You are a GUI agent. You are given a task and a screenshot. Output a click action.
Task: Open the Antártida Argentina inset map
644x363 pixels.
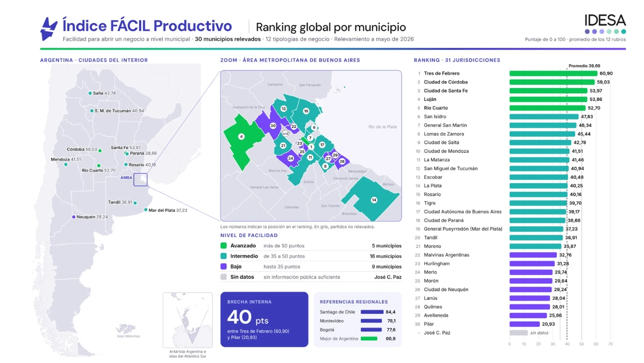click(188, 320)
